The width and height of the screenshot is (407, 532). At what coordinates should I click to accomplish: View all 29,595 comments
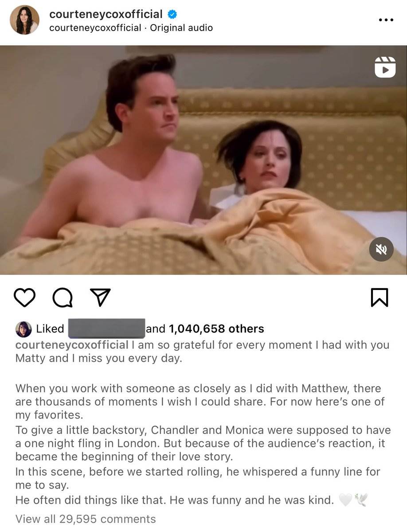click(86, 519)
